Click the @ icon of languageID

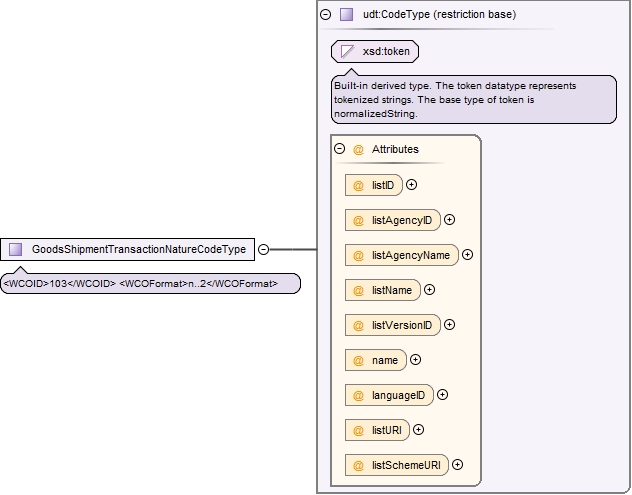358,395
